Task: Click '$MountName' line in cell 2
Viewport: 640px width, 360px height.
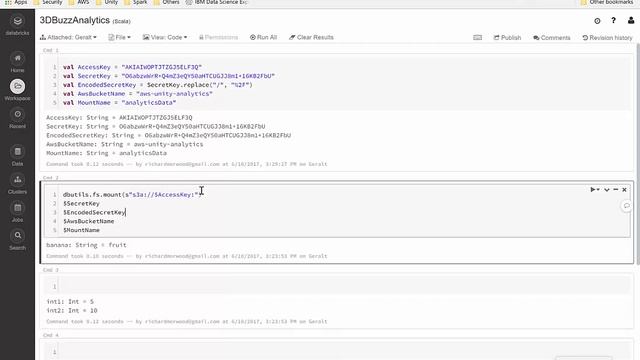Action: (x=81, y=230)
